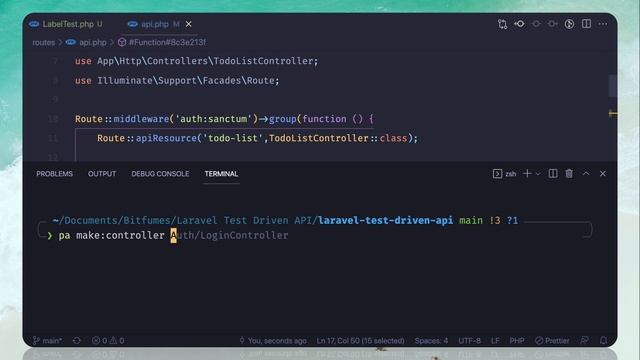Image resolution: width=640 pixels, height=360 pixels.
Task: Change the UTF-8 encoding setting
Action: coord(469,340)
